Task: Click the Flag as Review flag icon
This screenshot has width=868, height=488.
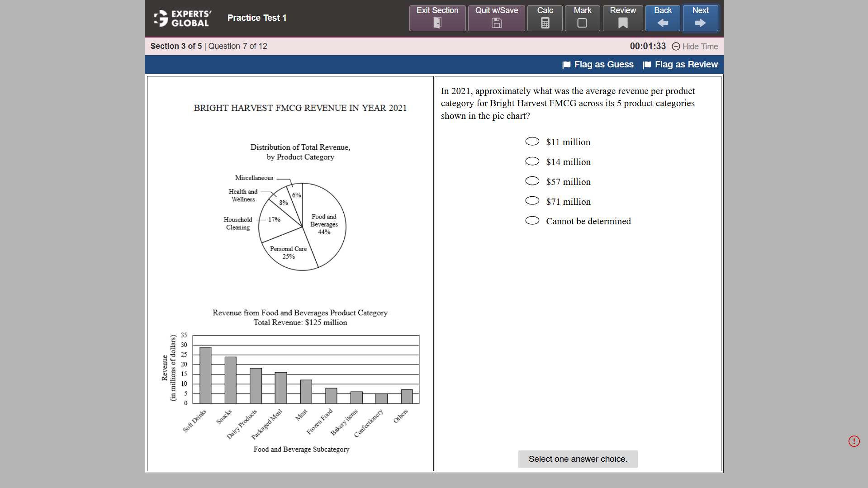Action: [x=647, y=65]
